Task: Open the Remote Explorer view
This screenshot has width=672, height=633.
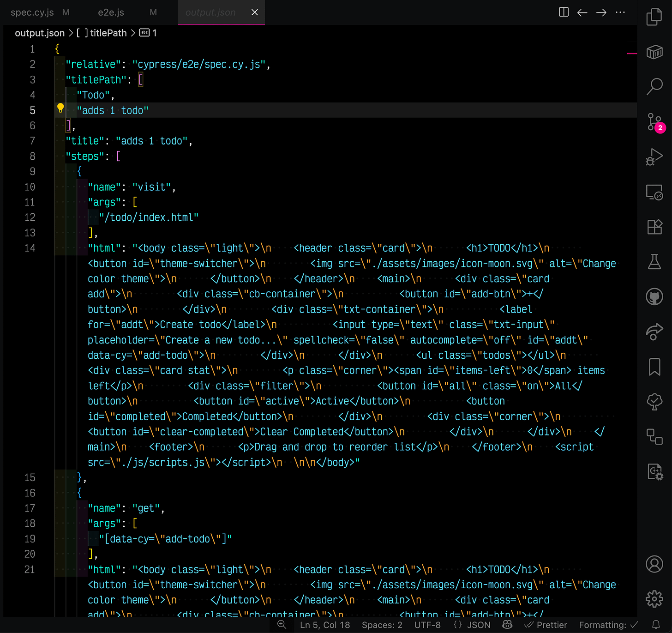Action: (654, 192)
